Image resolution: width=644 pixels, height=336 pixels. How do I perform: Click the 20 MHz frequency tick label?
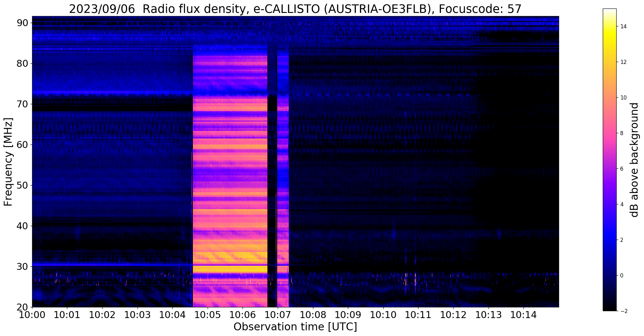pyautogui.click(x=23, y=307)
